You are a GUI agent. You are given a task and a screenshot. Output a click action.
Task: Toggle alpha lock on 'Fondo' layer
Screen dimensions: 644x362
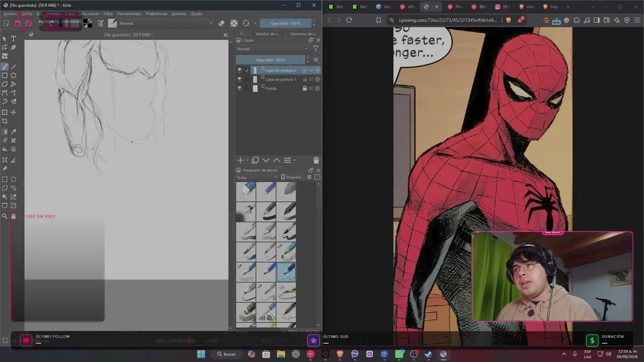[x=311, y=88]
